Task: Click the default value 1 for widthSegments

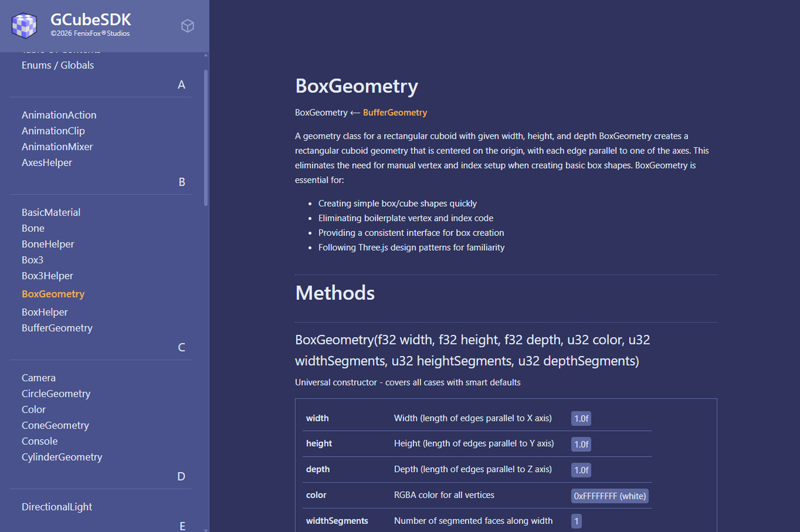Action: (577, 521)
